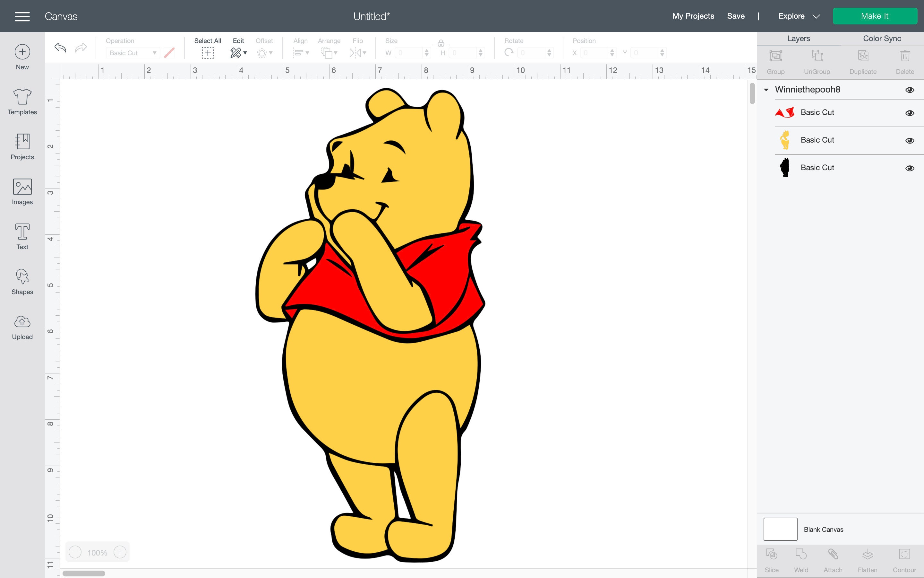Add Text to the canvas

point(22,237)
